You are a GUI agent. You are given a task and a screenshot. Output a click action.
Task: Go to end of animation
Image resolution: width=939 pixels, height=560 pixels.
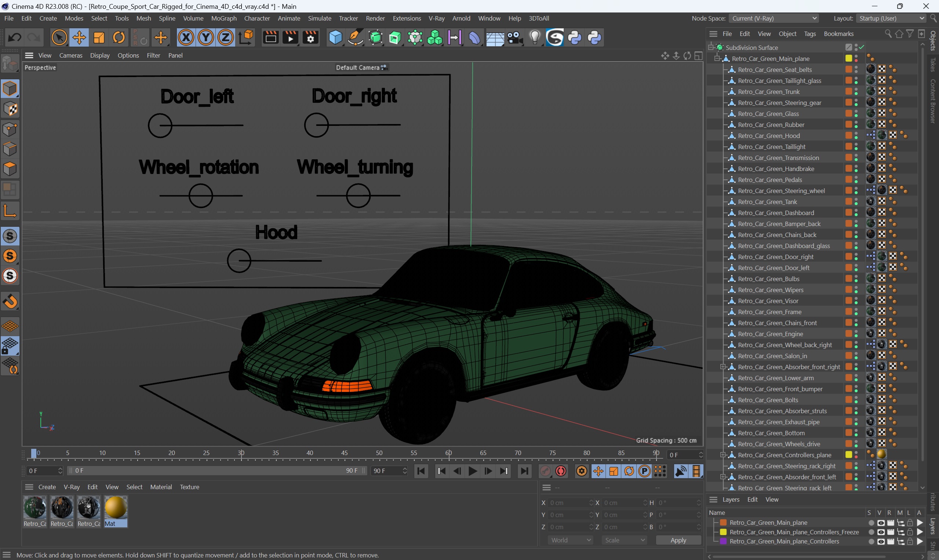click(x=524, y=471)
